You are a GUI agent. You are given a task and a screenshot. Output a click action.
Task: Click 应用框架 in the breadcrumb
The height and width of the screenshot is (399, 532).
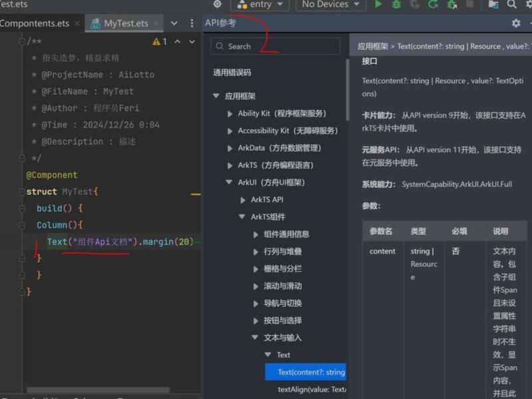click(x=372, y=46)
